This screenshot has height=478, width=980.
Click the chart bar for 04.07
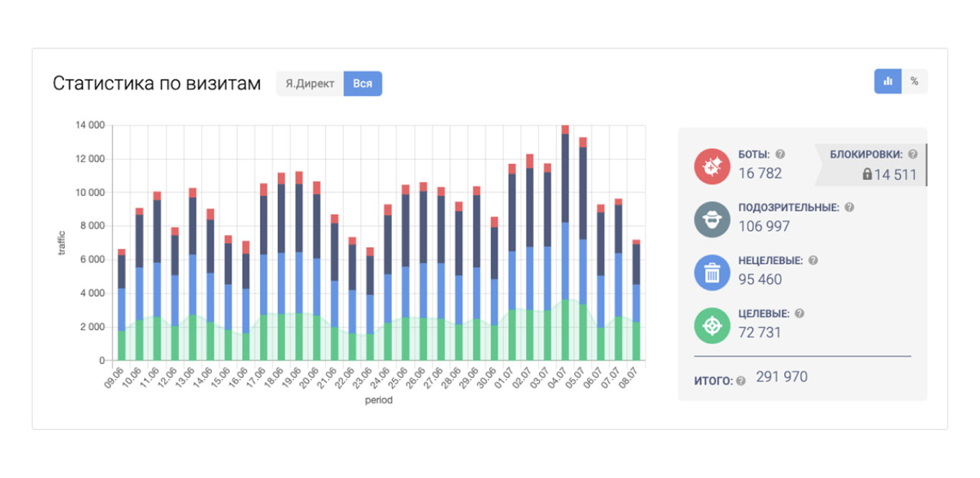tap(565, 243)
